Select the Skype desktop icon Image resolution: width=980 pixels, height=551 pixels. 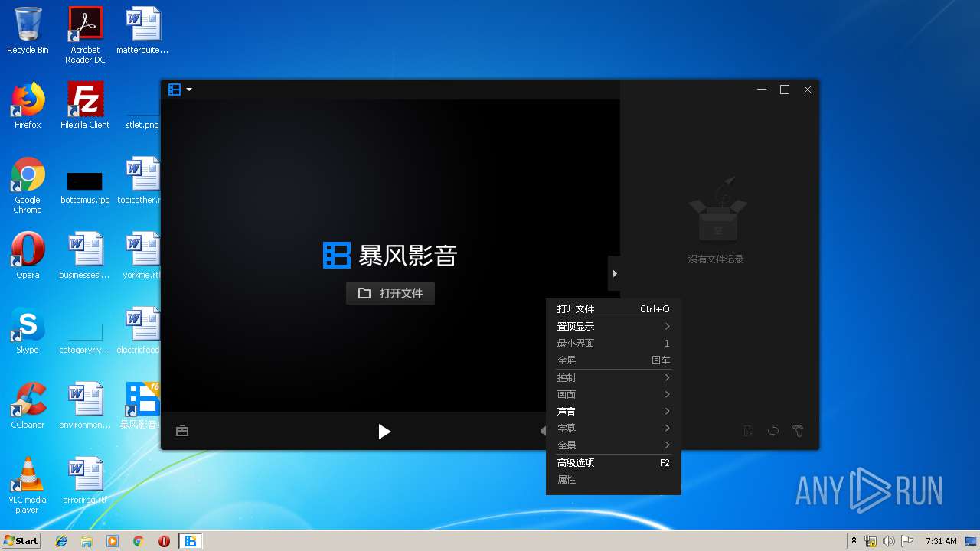coord(28,331)
